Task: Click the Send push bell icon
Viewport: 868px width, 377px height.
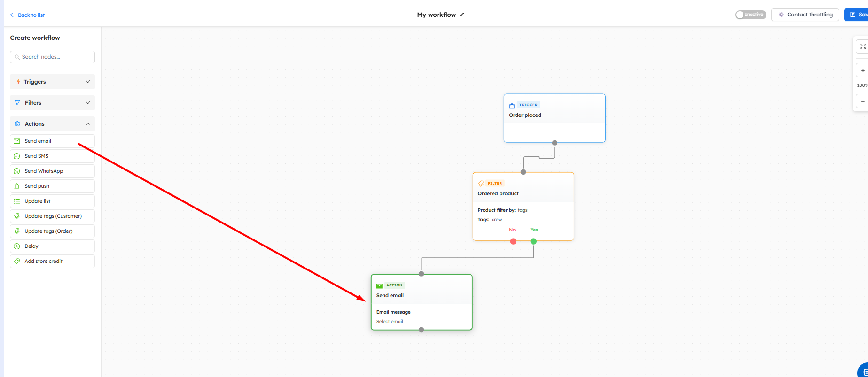Action: tap(17, 186)
